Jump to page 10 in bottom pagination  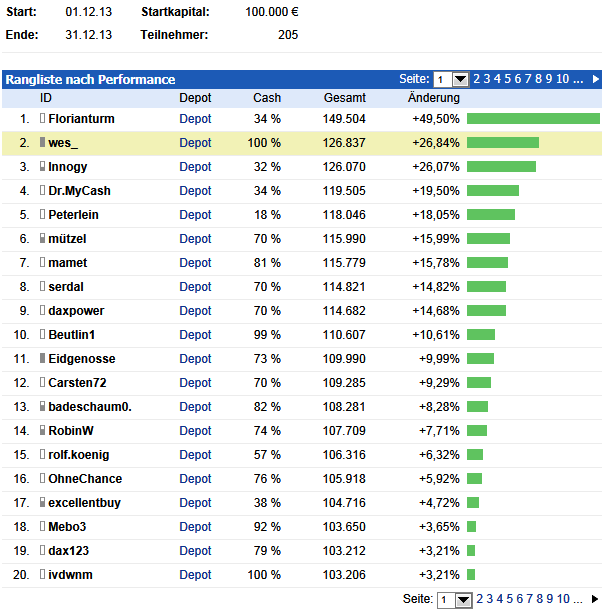click(563, 599)
